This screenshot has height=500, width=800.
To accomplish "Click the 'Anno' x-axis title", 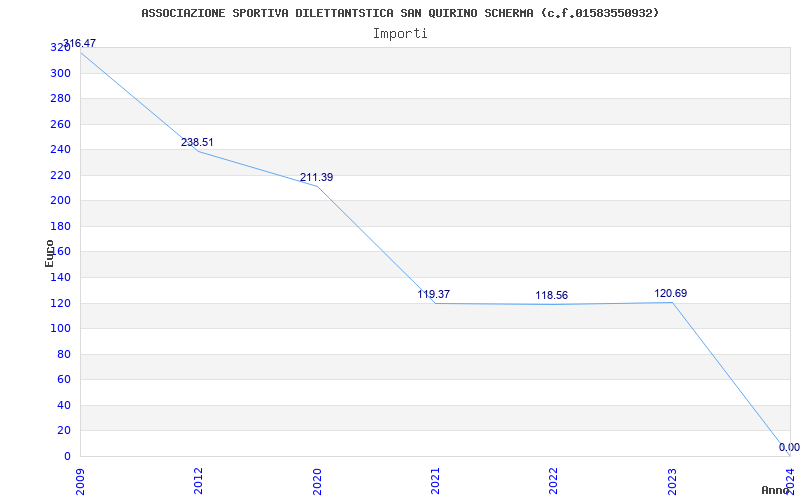I will pyautogui.click(x=776, y=490).
